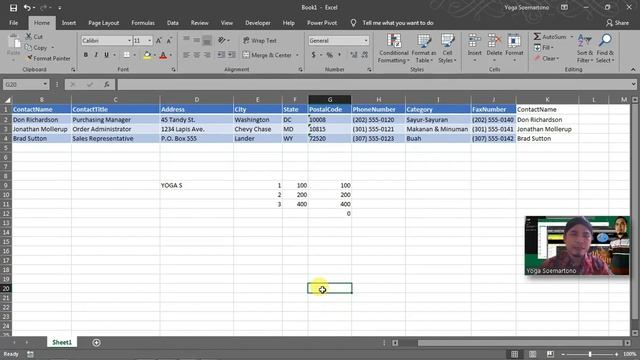Click the Save icon in title bar

click(13, 8)
